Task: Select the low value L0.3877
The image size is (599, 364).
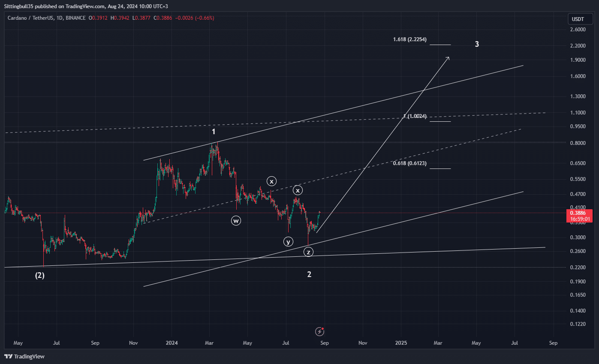Action: click(141, 18)
